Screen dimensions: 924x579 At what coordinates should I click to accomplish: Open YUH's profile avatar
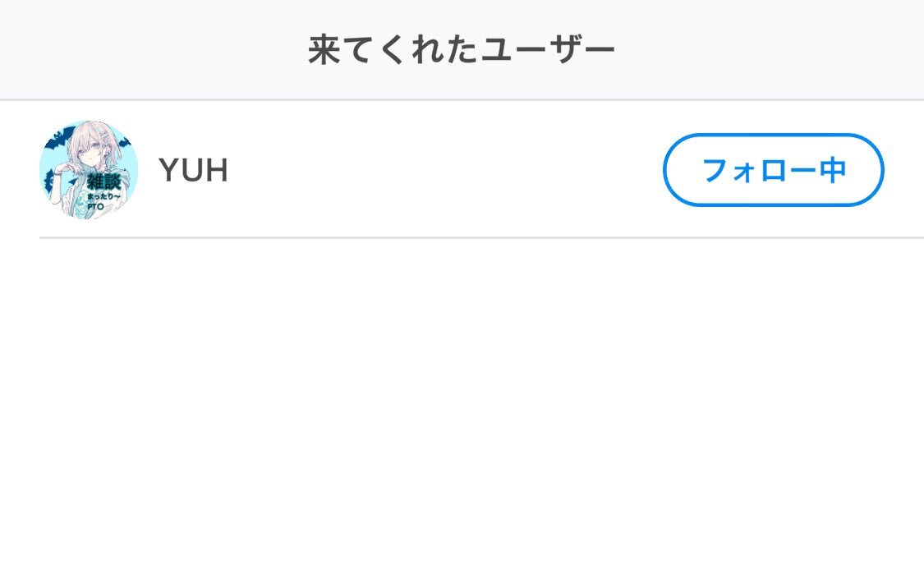click(x=88, y=170)
